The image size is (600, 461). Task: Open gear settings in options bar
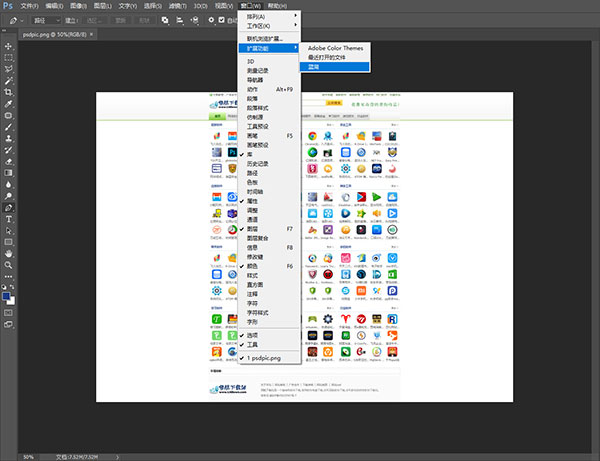[211, 20]
